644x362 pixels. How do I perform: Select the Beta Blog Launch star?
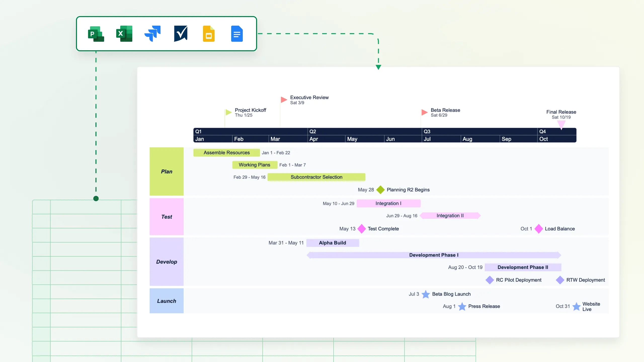click(x=425, y=294)
